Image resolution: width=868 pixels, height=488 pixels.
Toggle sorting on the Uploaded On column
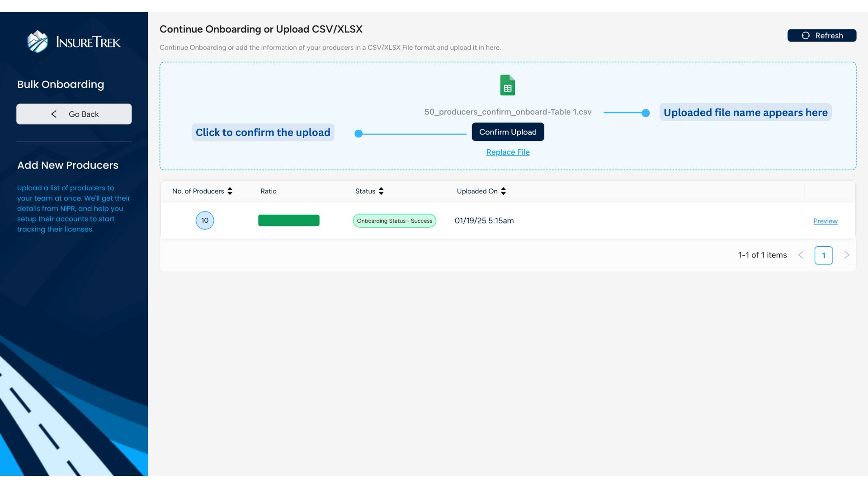(x=504, y=191)
